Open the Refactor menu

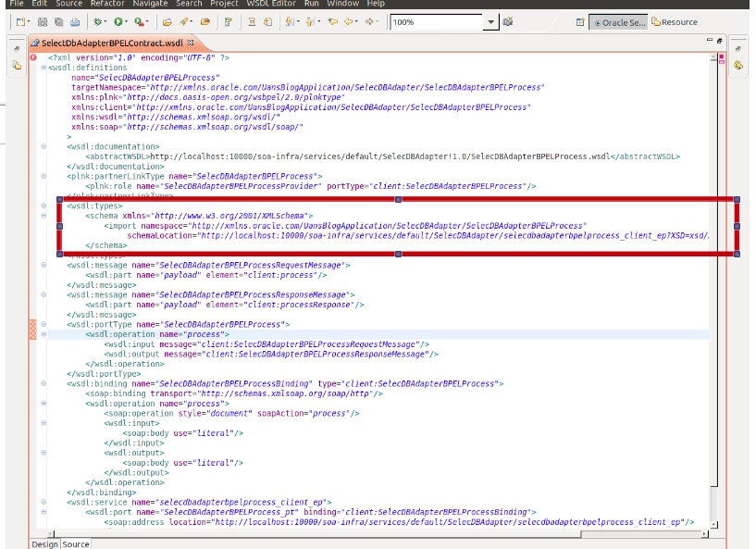[107, 4]
